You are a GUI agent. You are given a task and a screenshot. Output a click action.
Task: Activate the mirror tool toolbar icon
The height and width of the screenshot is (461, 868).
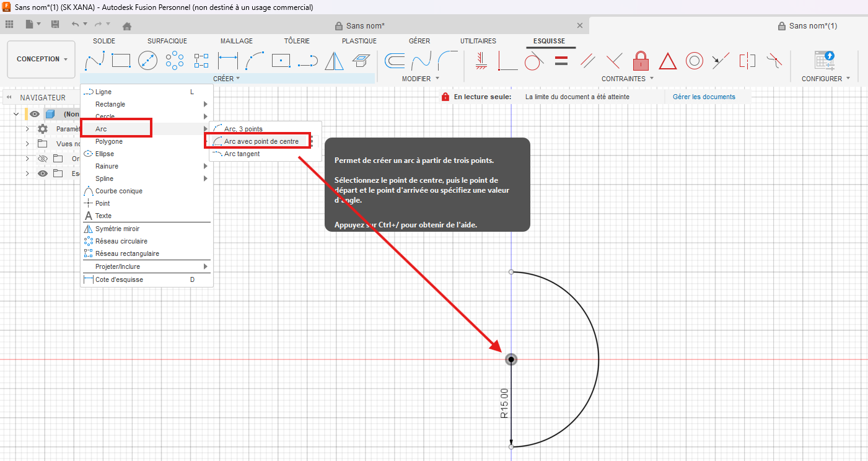[x=335, y=61]
